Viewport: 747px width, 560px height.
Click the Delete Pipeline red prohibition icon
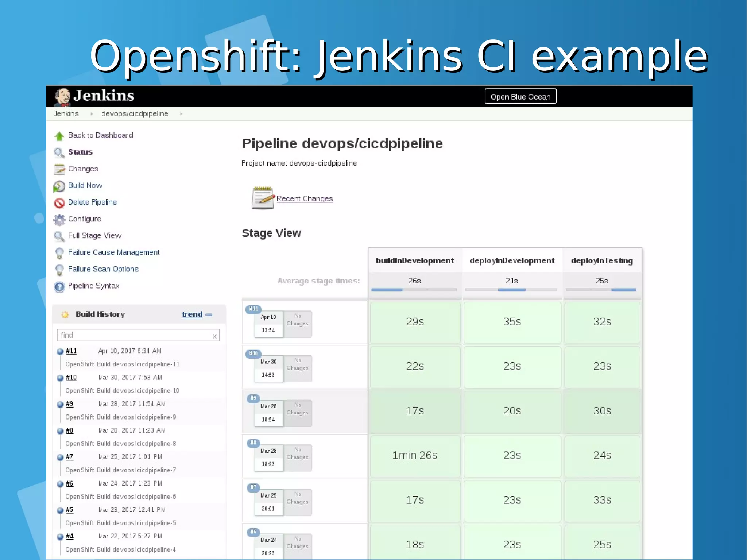click(59, 203)
